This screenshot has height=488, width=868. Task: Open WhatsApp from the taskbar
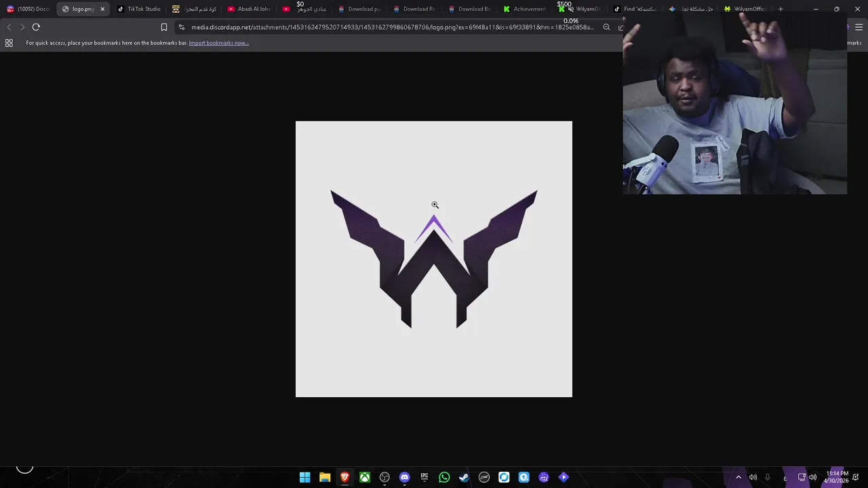pyautogui.click(x=444, y=477)
